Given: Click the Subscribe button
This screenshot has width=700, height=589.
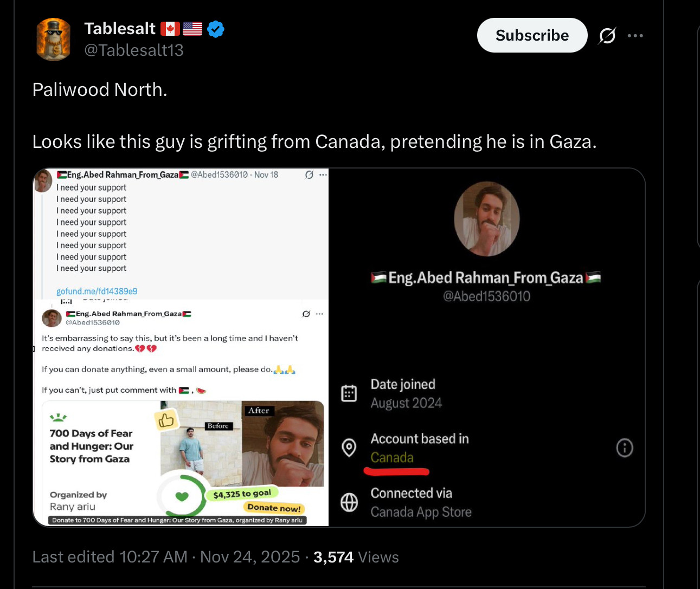Looking at the screenshot, I should click(x=532, y=35).
